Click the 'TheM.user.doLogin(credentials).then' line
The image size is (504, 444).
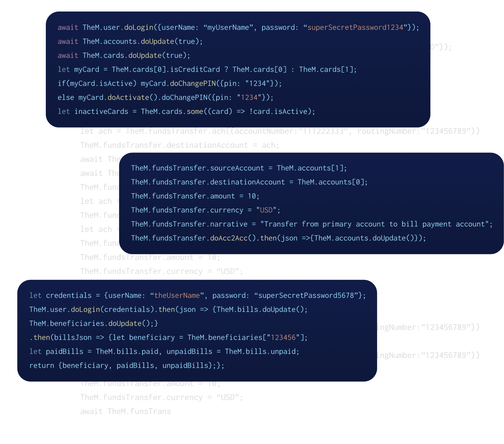168,309
